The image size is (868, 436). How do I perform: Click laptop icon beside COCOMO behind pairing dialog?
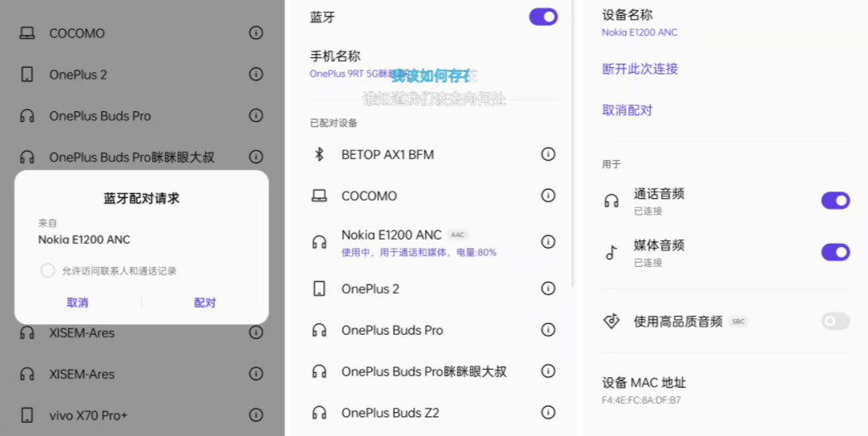pos(27,33)
